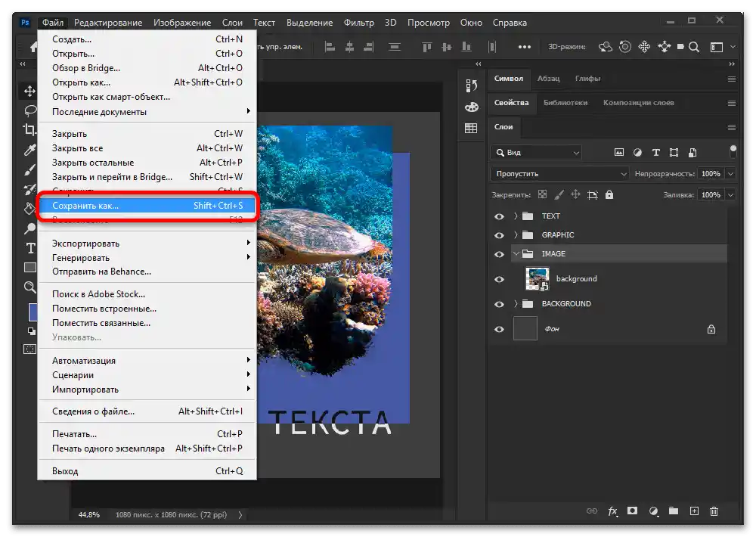Select the Rectangle shape tool
The height and width of the screenshot is (537, 756).
(x=30, y=267)
